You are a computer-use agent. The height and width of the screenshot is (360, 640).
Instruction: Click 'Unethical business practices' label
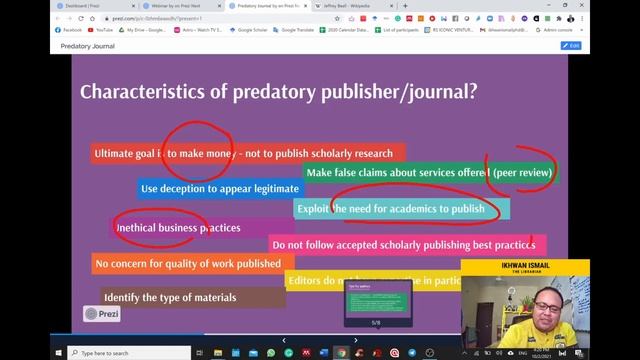(x=202, y=228)
